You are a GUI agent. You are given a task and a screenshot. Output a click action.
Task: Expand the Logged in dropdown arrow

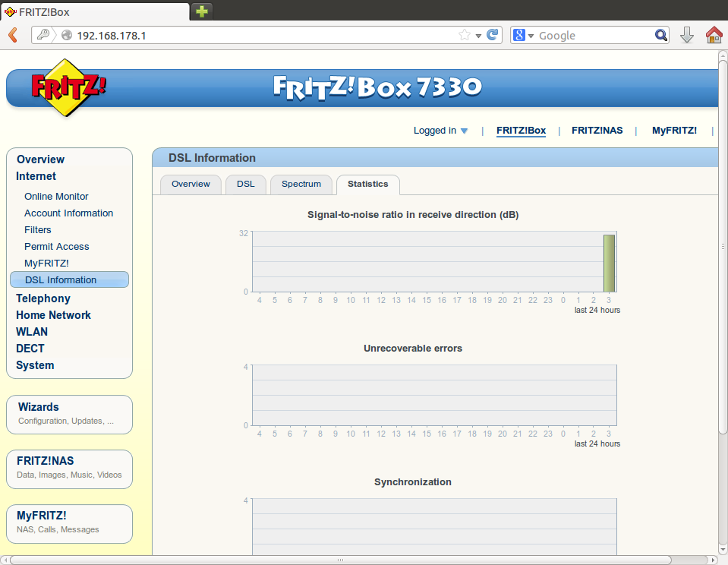pos(464,131)
